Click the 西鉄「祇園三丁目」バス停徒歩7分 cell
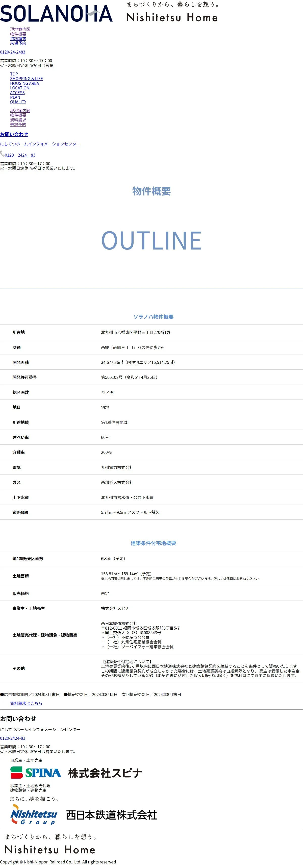This screenshot has height=868, width=303. coord(133,348)
